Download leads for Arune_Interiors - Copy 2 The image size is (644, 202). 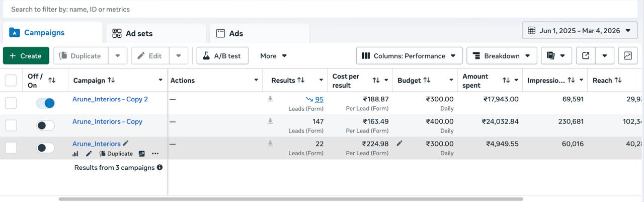click(x=270, y=99)
